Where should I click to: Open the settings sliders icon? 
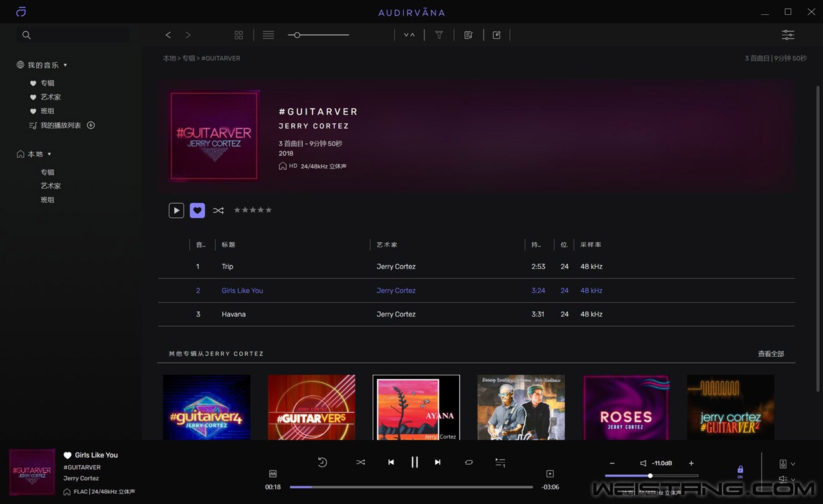click(788, 35)
